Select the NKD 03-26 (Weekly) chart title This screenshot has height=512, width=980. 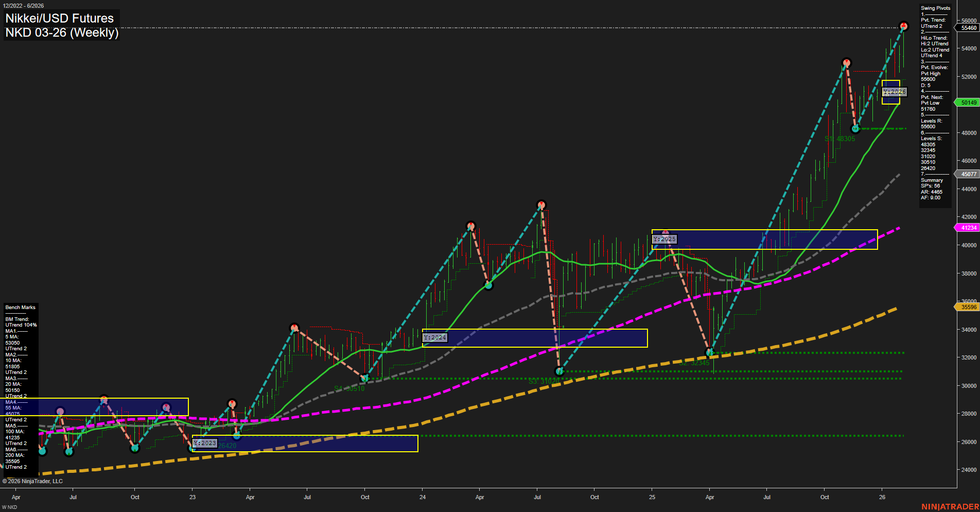62,32
